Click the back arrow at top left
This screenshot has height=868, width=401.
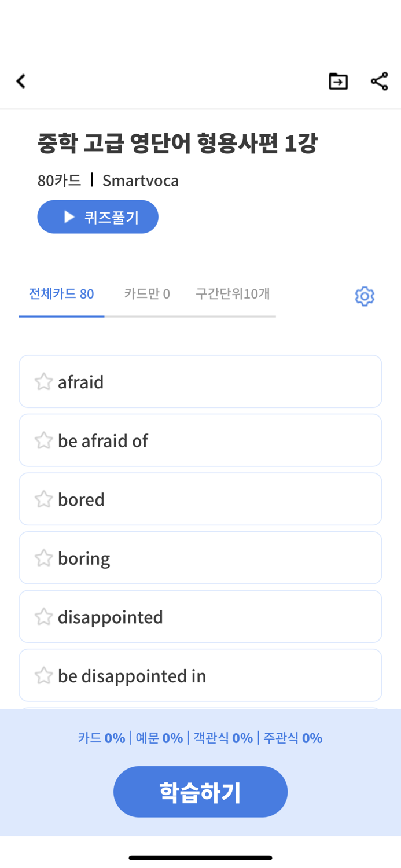[x=21, y=81]
